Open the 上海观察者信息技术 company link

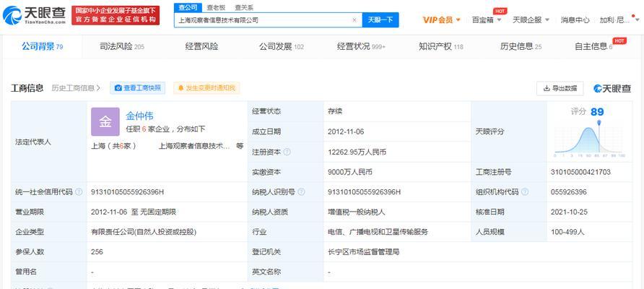[x=194, y=146]
